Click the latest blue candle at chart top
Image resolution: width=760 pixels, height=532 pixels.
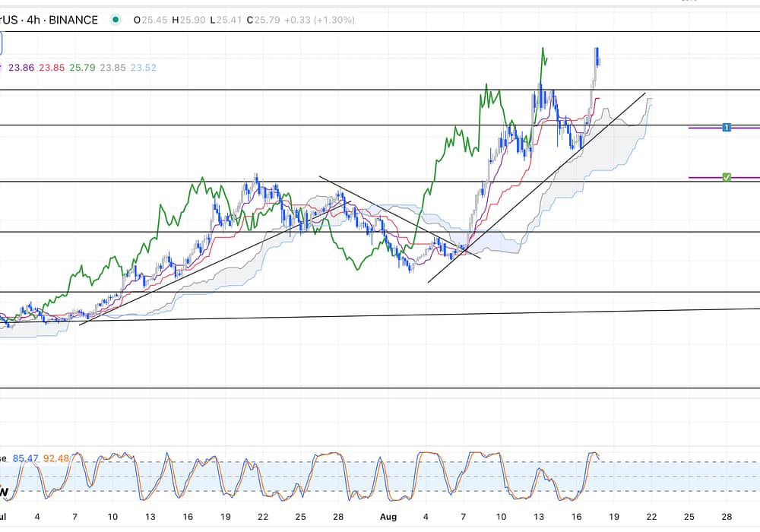[598, 56]
